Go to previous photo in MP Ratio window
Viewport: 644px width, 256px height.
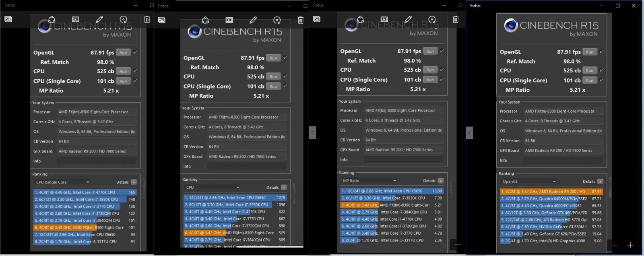click(x=312, y=132)
